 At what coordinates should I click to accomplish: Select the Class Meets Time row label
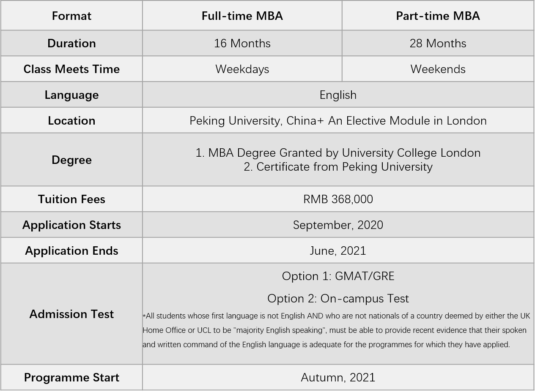pos(71,69)
